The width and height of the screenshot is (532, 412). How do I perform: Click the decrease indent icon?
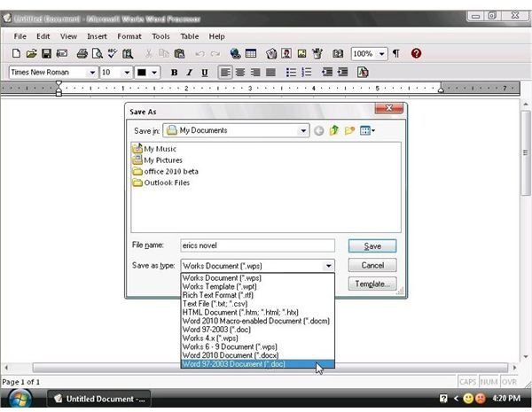click(x=327, y=72)
